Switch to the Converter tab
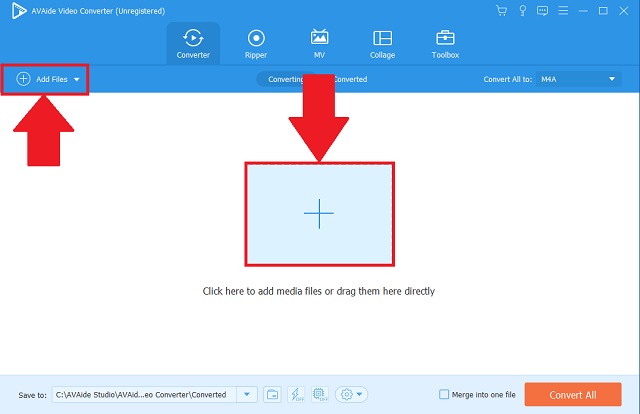 tap(193, 44)
